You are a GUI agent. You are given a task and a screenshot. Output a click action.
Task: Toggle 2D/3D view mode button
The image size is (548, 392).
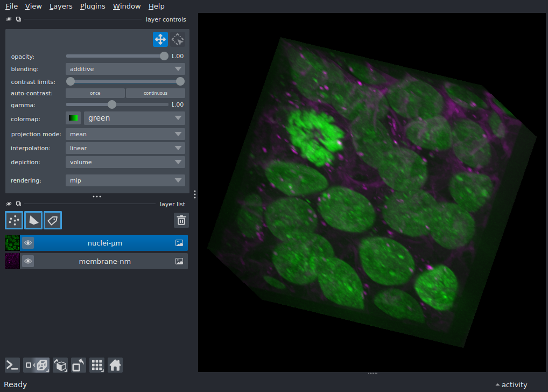tap(37, 365)
